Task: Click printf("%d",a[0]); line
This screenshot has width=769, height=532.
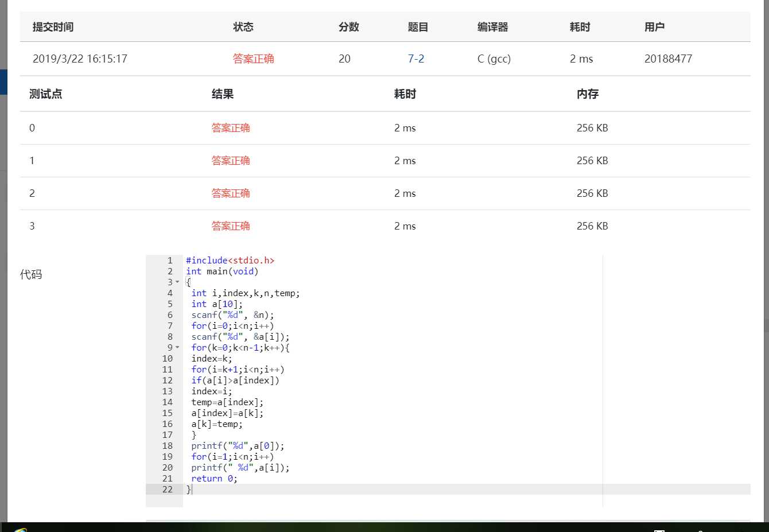Action: coord(238,446)
